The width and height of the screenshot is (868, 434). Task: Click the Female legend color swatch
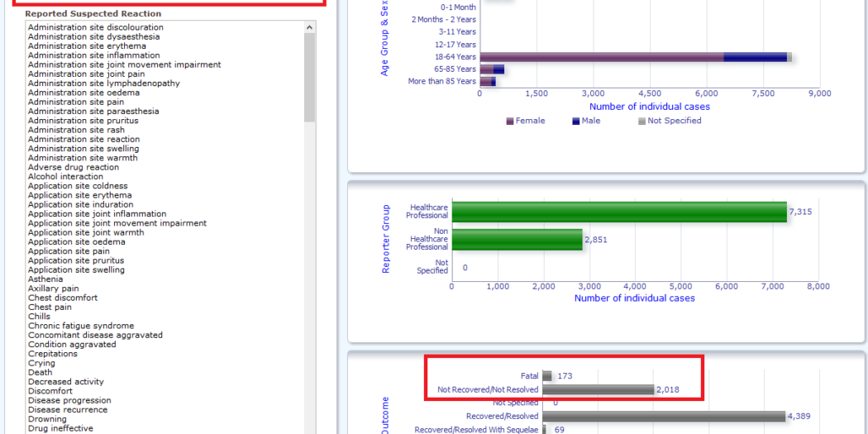(x=510, y=121)
